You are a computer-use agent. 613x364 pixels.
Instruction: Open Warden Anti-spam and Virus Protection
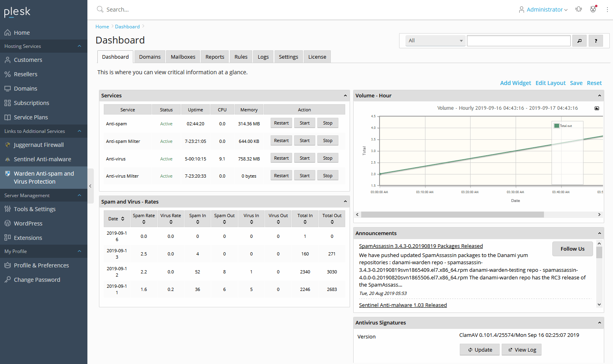point(44,178)
